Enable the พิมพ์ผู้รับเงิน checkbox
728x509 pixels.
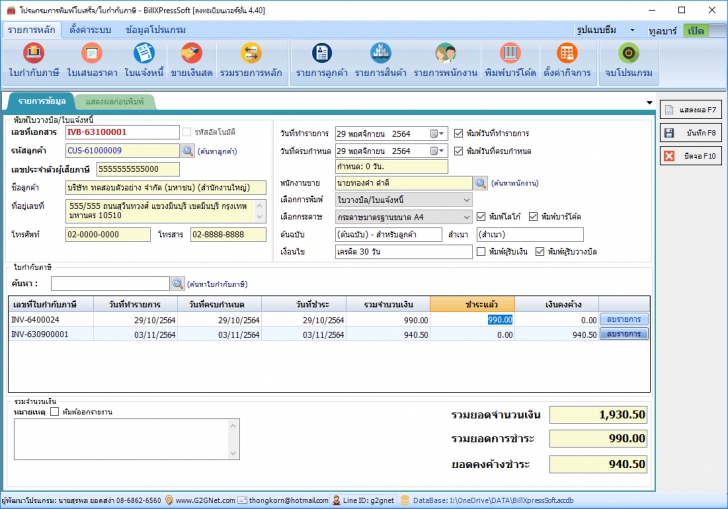tap(482, 252)
